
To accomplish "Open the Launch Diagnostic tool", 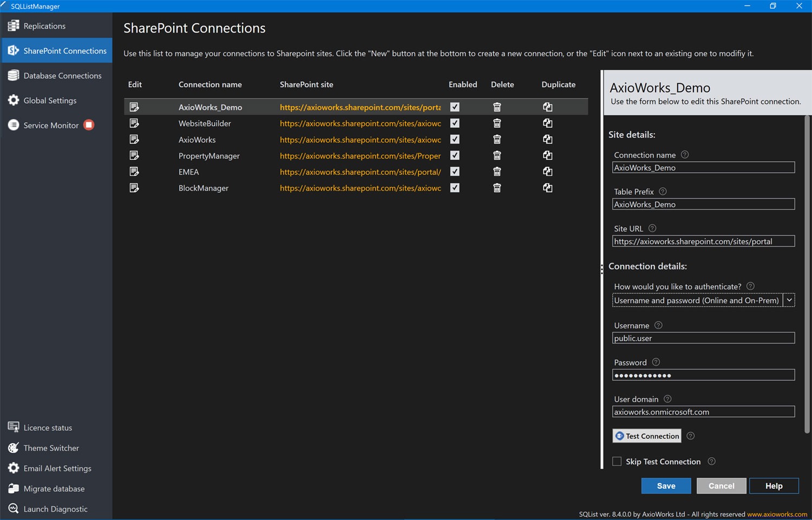I will (13, 509).
